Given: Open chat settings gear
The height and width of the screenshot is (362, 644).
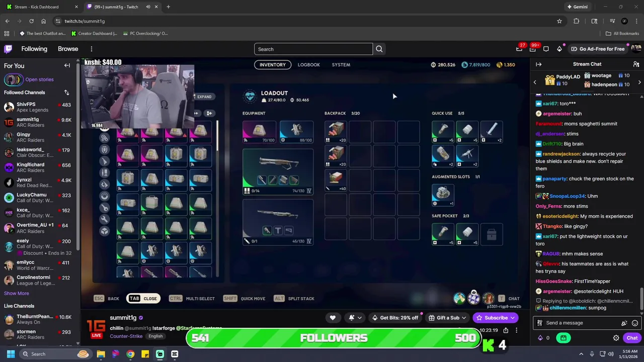Looking at the screenshot, I should pyautogui.click(x=616, y=338).
